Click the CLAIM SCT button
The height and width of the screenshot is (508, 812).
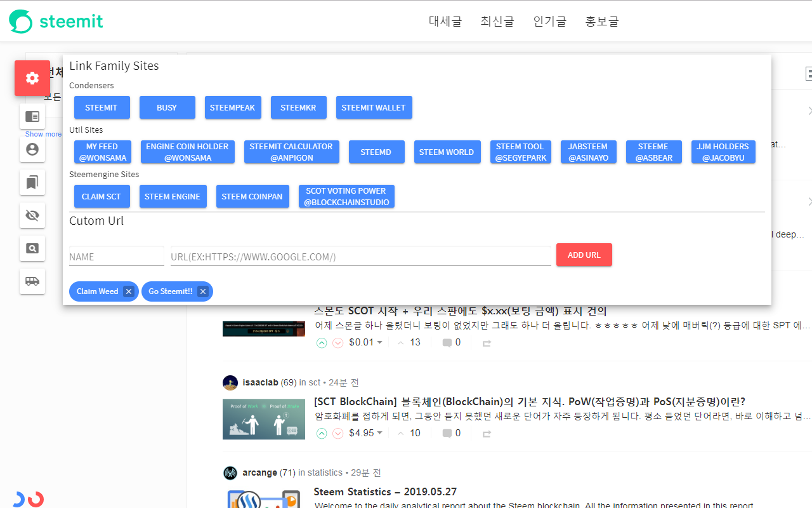point(101,196)
